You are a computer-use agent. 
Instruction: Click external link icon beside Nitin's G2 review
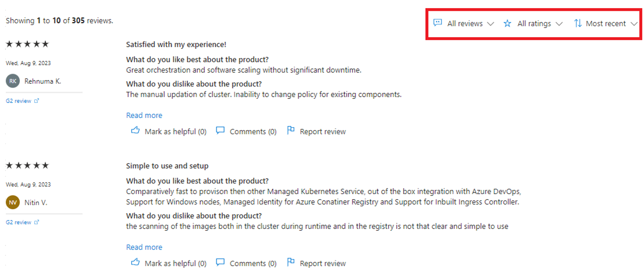tap(37, 222)
